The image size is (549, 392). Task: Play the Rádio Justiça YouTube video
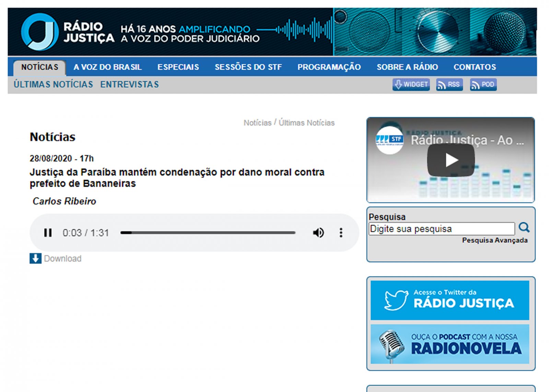point(451,160)
